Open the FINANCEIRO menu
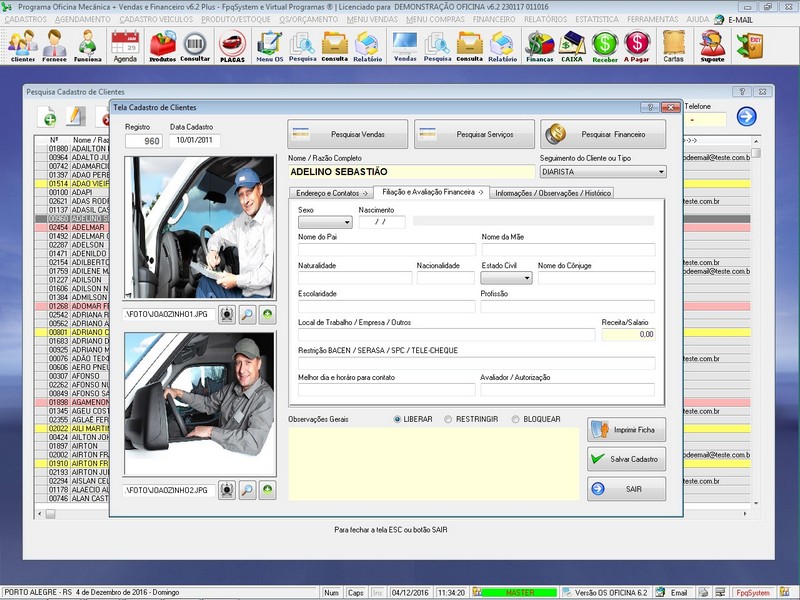Screen dimensions: 800x600 point(494,19)
